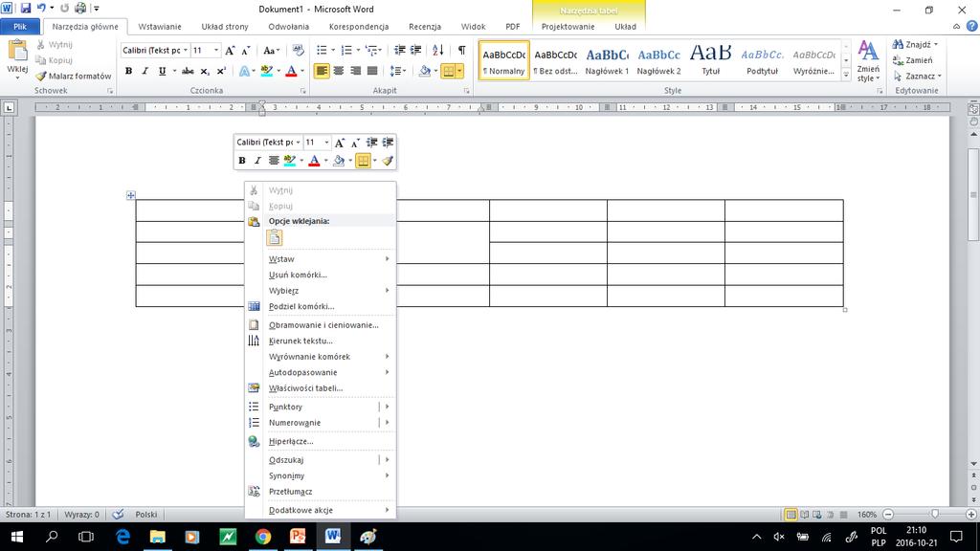Open the Zaznacz dropdown in Edytowanie
Image resolution: width=980 pixels, height=551 pixels.
917,77
